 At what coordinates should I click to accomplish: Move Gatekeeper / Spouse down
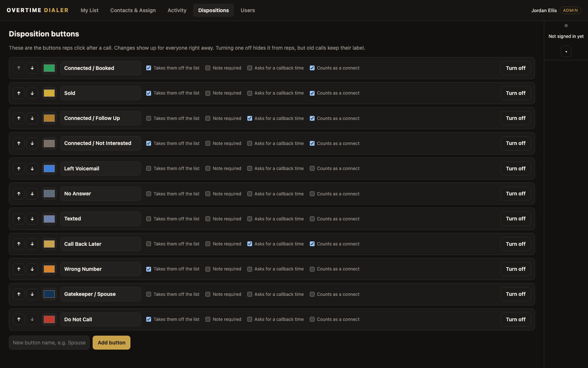click(32, 294)
